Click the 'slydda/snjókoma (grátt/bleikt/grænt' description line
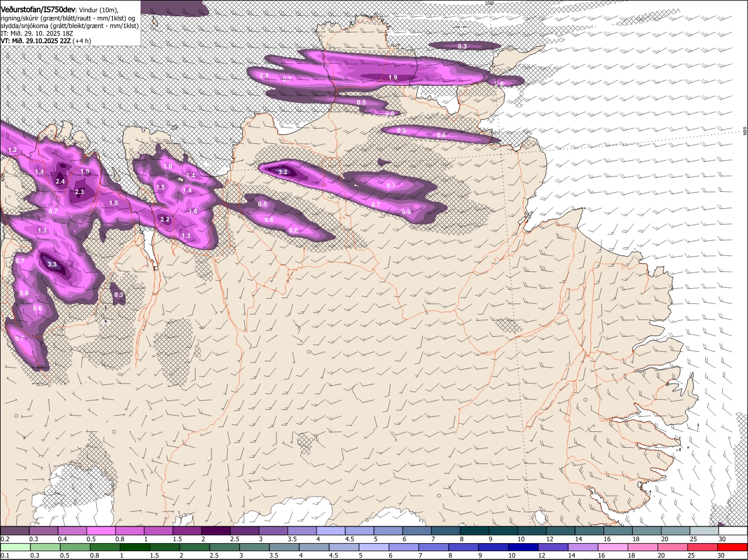 pyautogui.click(x=70, y=25)
